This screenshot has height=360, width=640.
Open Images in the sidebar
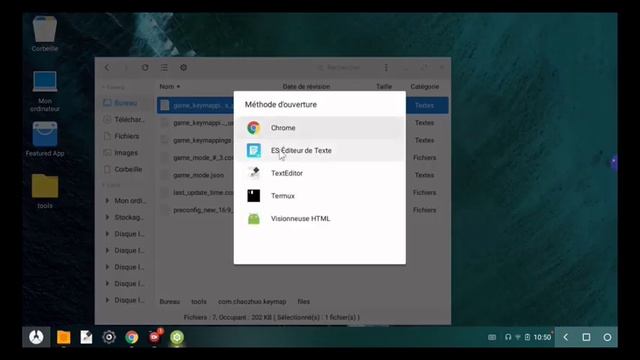tap(125, 153)
